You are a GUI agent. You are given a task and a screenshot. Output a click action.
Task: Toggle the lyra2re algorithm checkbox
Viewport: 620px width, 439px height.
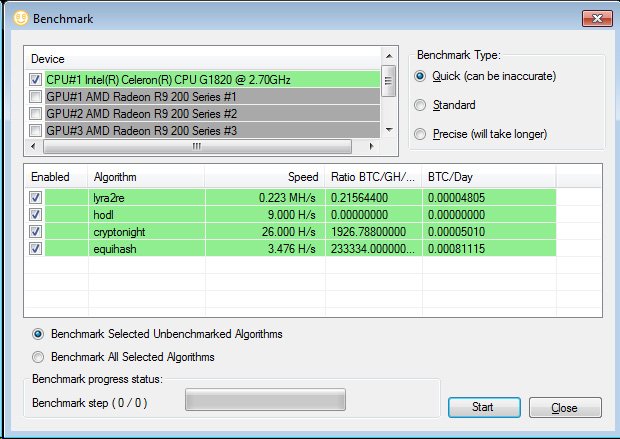[35, 197]
